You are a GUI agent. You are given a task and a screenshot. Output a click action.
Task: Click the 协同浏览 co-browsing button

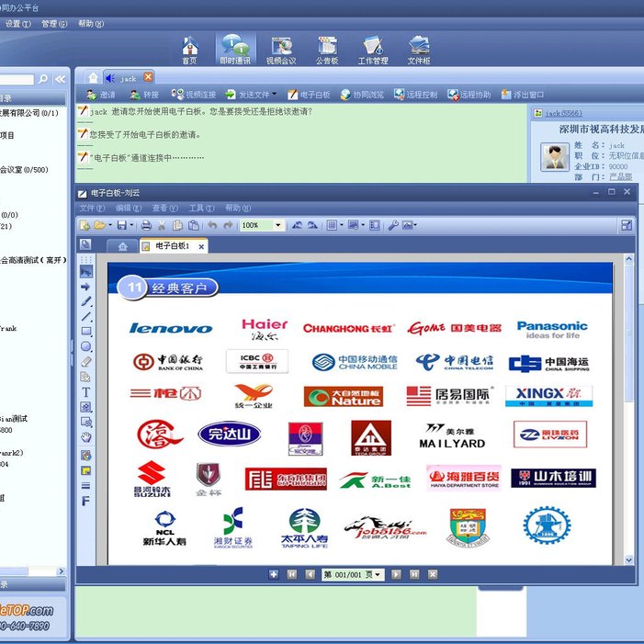[x=362, y=95]
